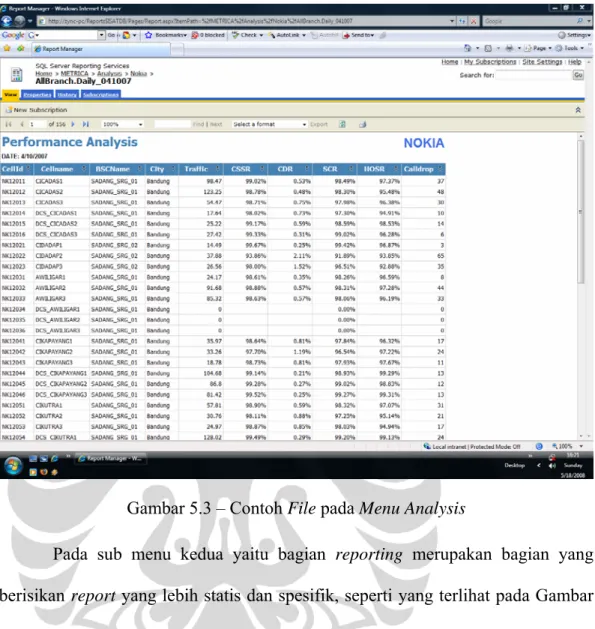Open the address bar history dropdown
The height and width of the screenshot is (629, 595).
(452, 21)
